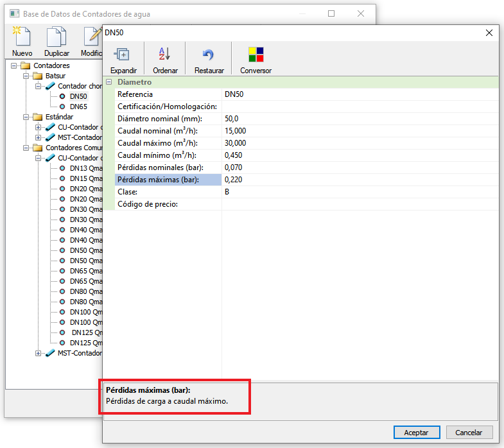This screenshot has height=448, width=504.
Task: Edit the Caudal máximo value 30,000
Action: click(360, 143)
